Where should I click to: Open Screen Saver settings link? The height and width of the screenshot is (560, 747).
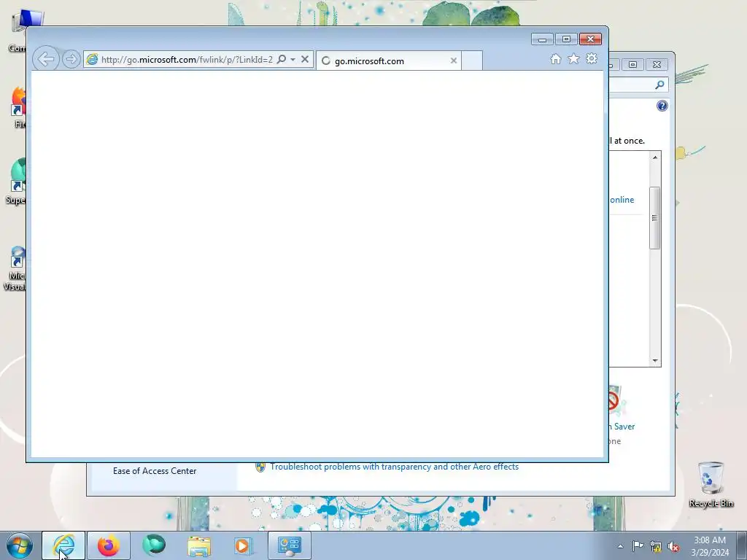622,427
